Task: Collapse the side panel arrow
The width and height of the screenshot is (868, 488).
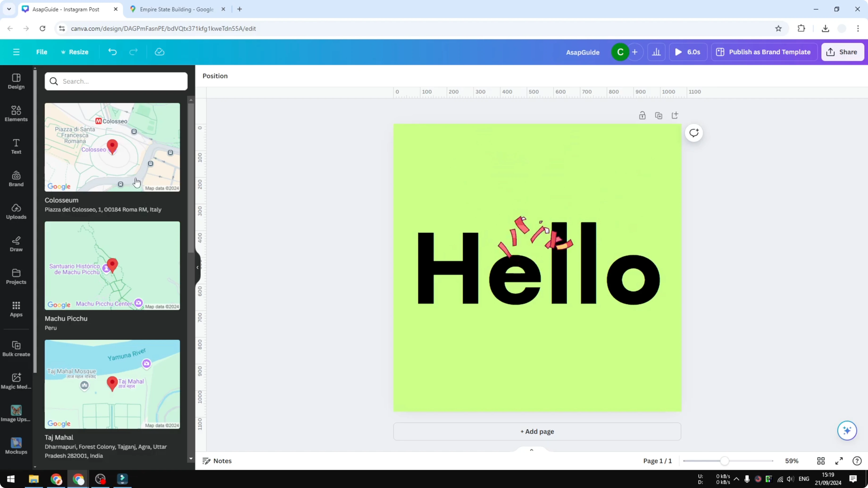Action: [x=198, y=267]
